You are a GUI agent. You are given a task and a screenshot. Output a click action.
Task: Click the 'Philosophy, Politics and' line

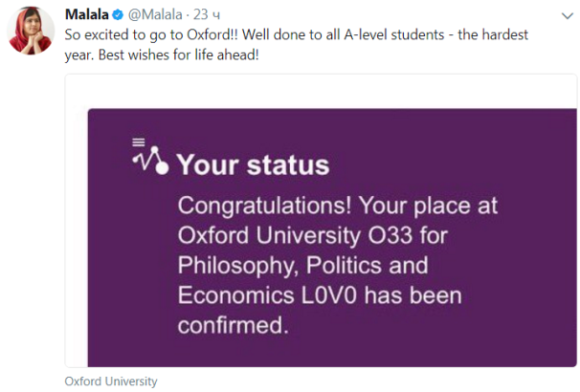point(302,265)
